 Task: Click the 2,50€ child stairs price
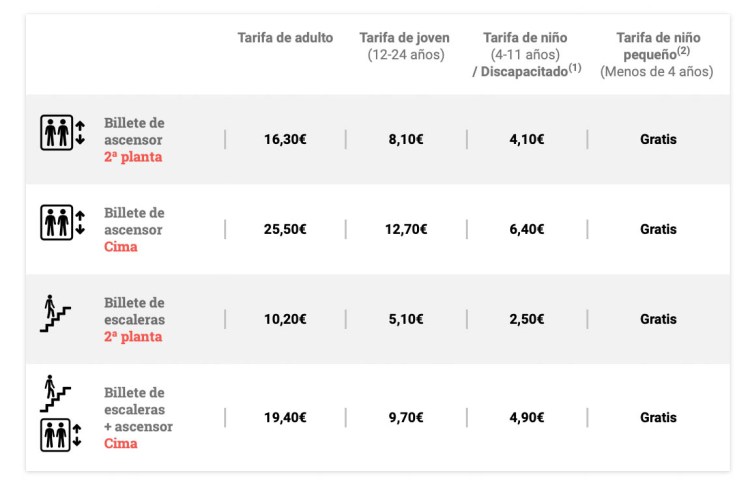coord(526,319)
